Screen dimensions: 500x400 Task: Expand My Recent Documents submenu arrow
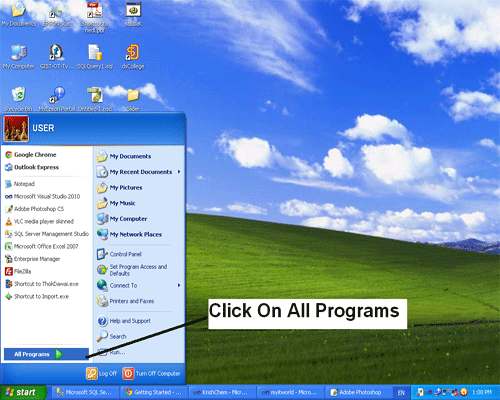179,172
